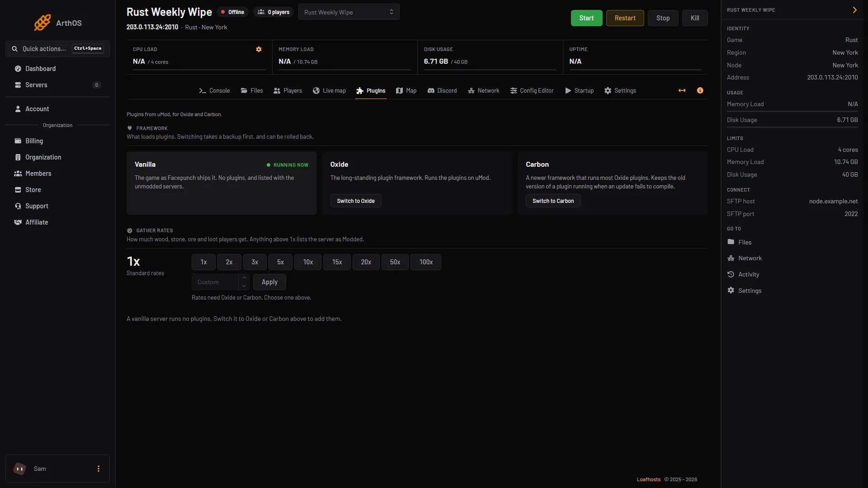Click Switch to Carbon button
This screenshot has height=488, width=868.
coord(553,201)
